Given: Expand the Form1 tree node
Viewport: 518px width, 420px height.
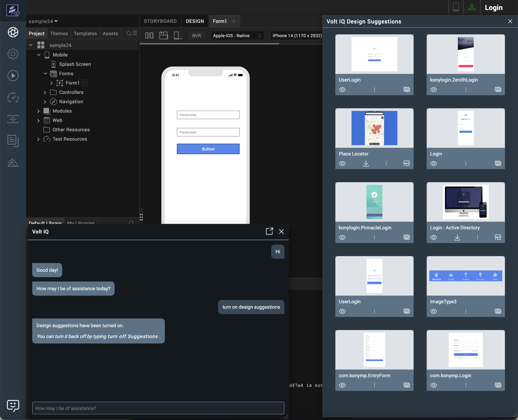Looking at the screenshot, I should coord(51,83).
